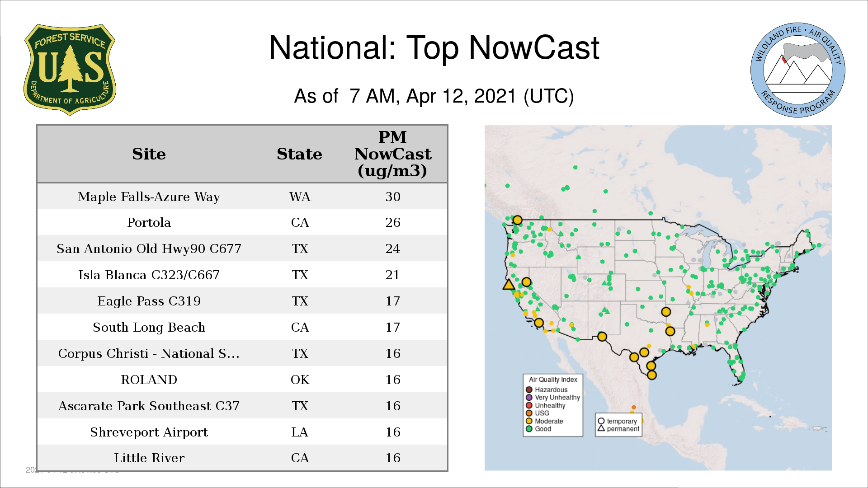Click the yellow triangle permanent monitor marker

pos(509,285)
